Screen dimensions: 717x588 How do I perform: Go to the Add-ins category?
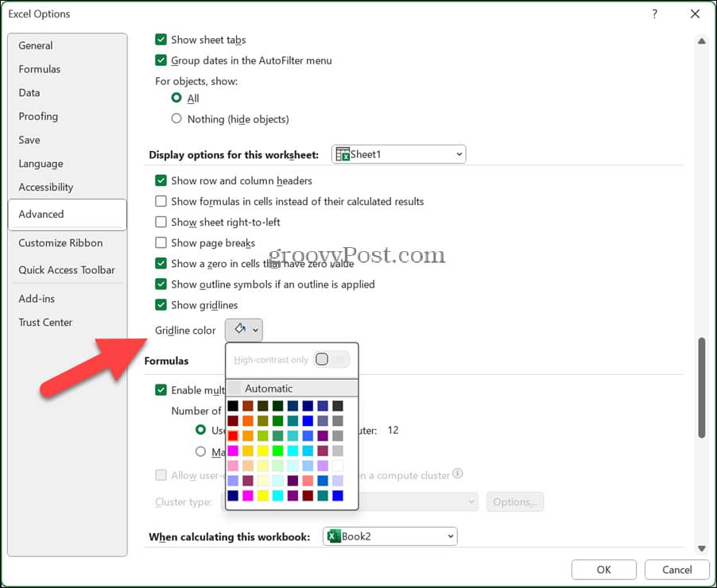click(x=37, y=299)
